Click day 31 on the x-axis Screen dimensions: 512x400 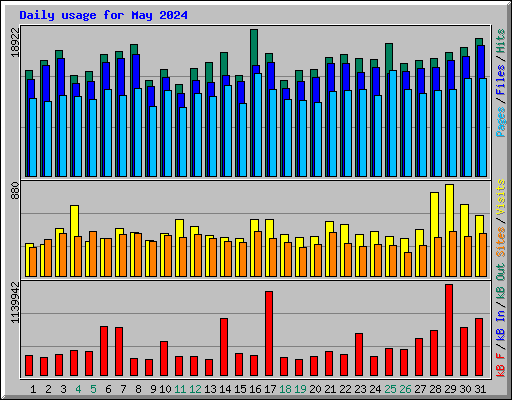(x=480, y=389)
